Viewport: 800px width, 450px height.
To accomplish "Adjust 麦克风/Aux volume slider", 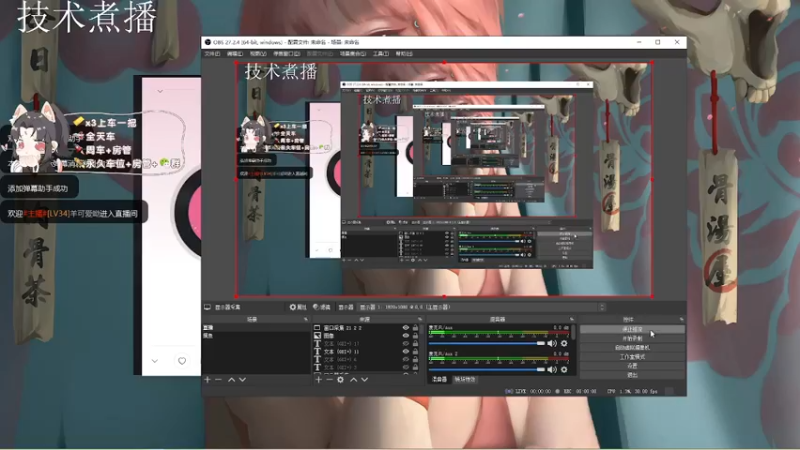I will click(x=487, y=343).
